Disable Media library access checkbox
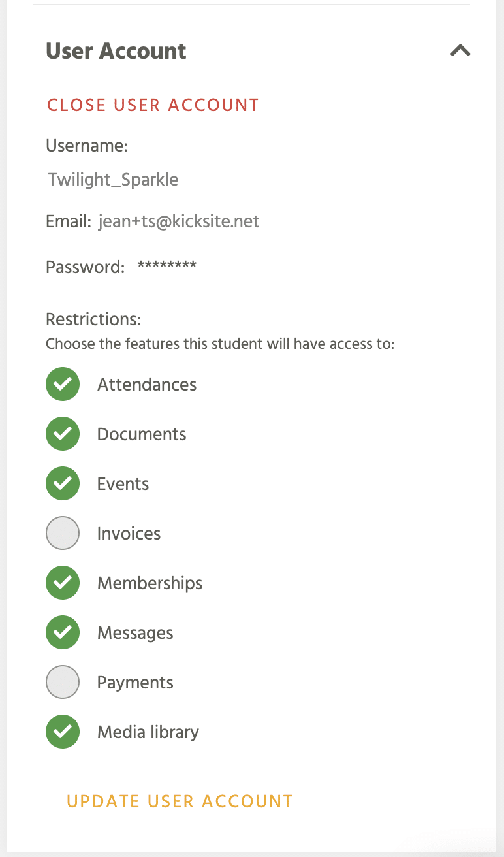504x857 pixels. (x=63, y=732)
